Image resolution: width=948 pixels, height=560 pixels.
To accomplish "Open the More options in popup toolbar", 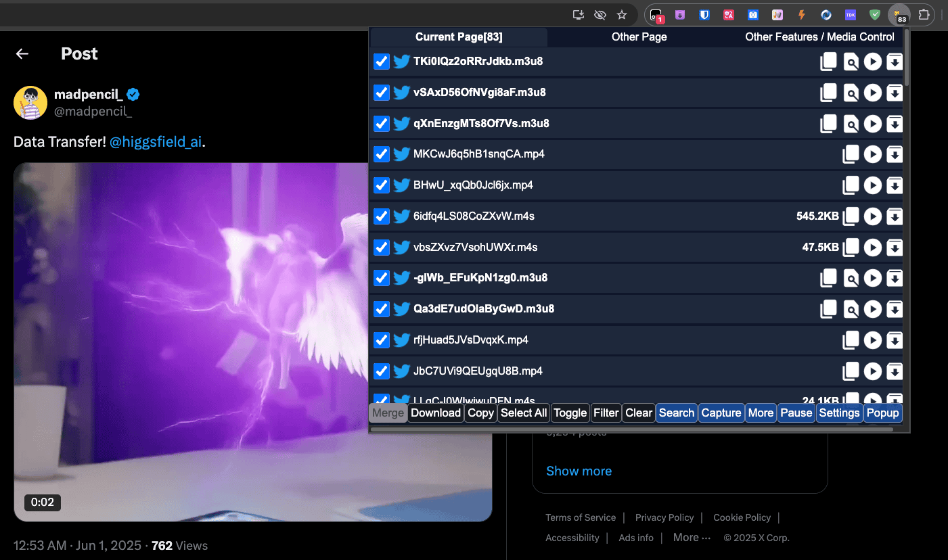I will point(761,413).
